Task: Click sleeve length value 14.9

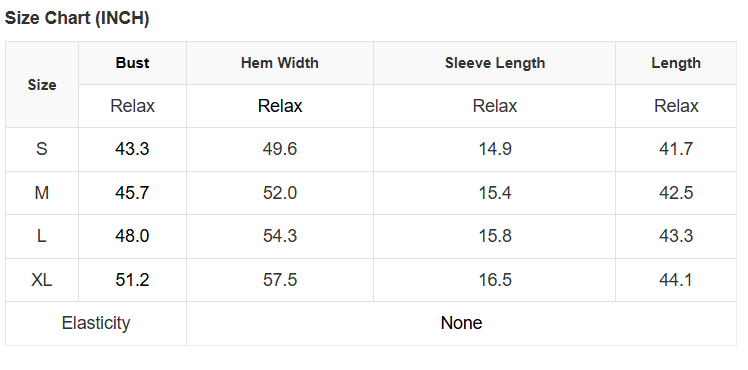Action: (x=495, y=149)
